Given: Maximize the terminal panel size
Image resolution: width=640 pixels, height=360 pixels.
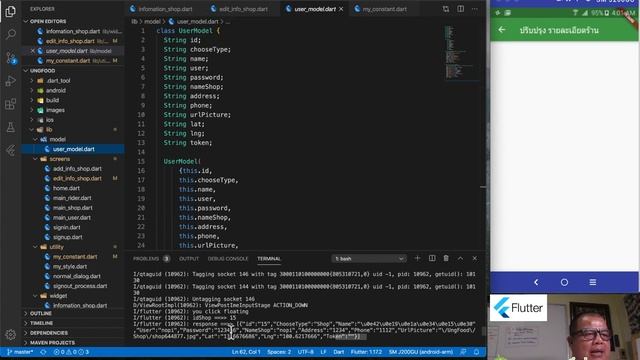Looking at the screenshot, I should coord(460,258).
